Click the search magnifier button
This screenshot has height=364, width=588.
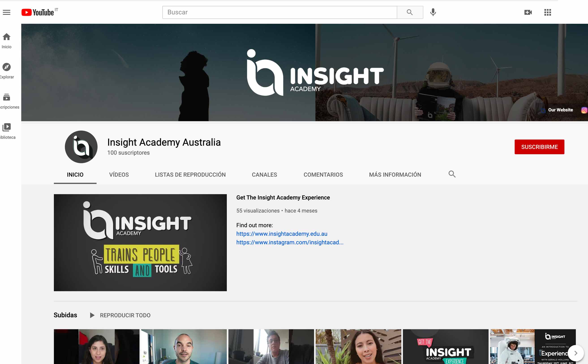click(410, 12)
